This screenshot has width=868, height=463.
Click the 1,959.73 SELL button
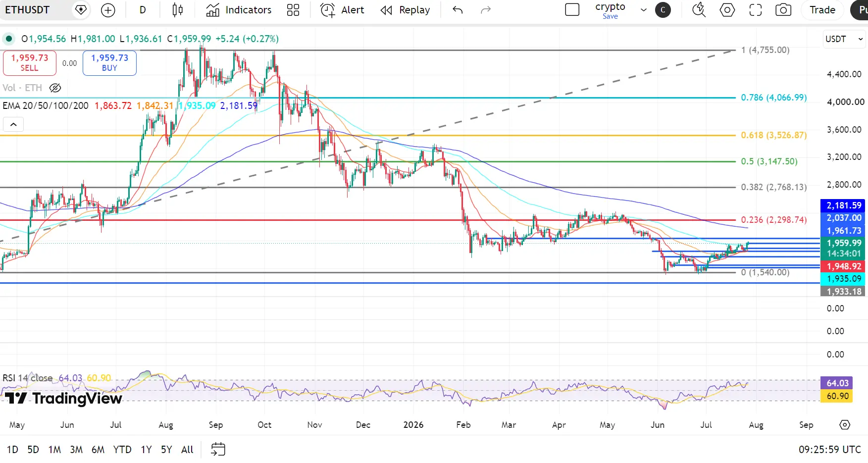pyautogui.click(x=30, y=63)
